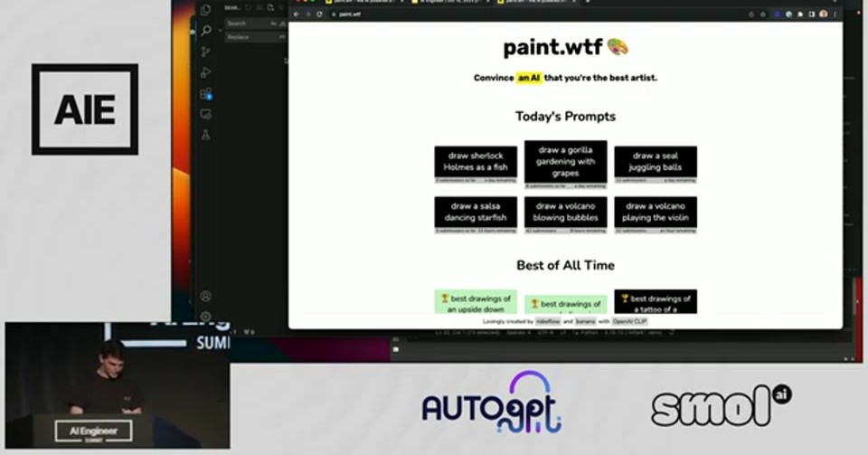Switch to the first paint.wtf browser tab
This screenshot has width=868, height=455.
pyautogui.click(x=363, y=2)
